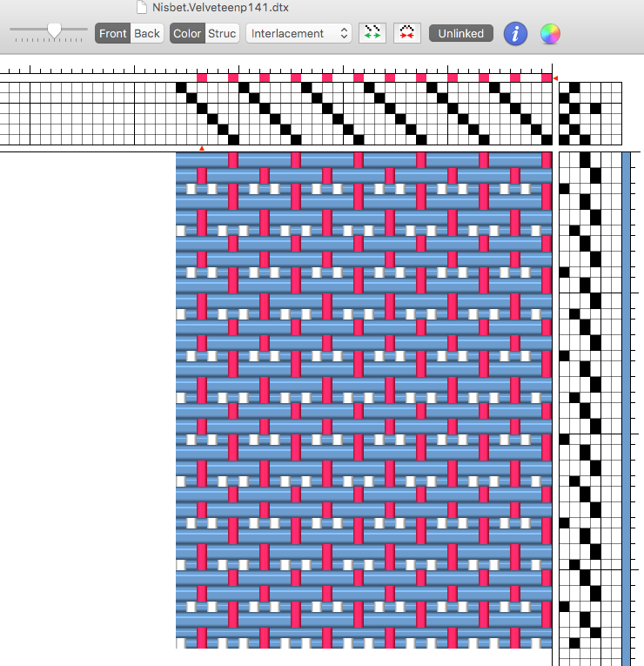Click the red arrows threading icon

405,33
